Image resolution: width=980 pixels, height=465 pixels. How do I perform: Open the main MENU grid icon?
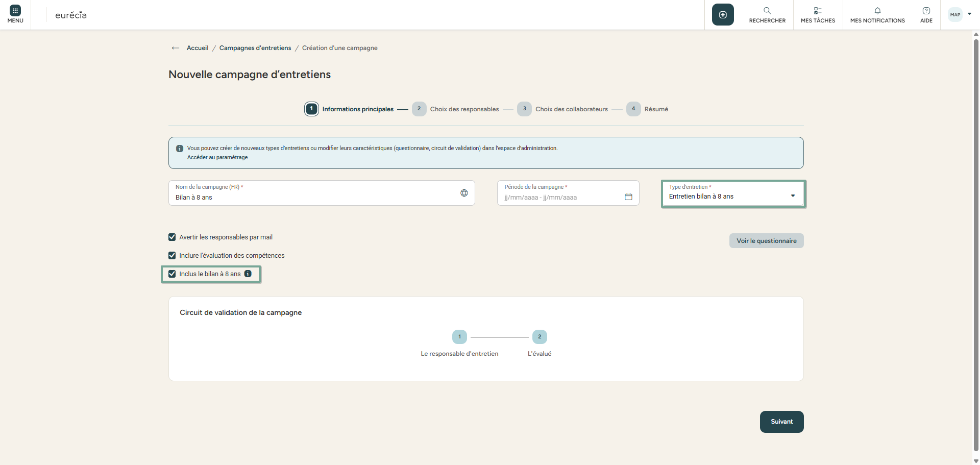tap(15, 11)
